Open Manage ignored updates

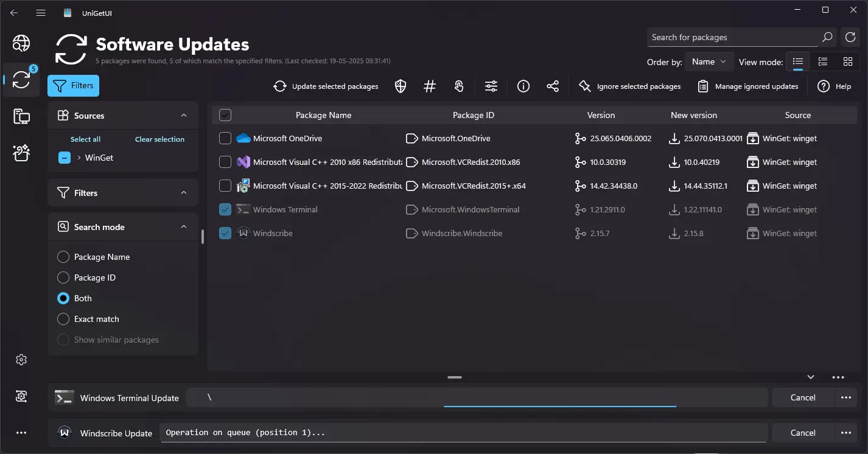(x=748, y=86)
